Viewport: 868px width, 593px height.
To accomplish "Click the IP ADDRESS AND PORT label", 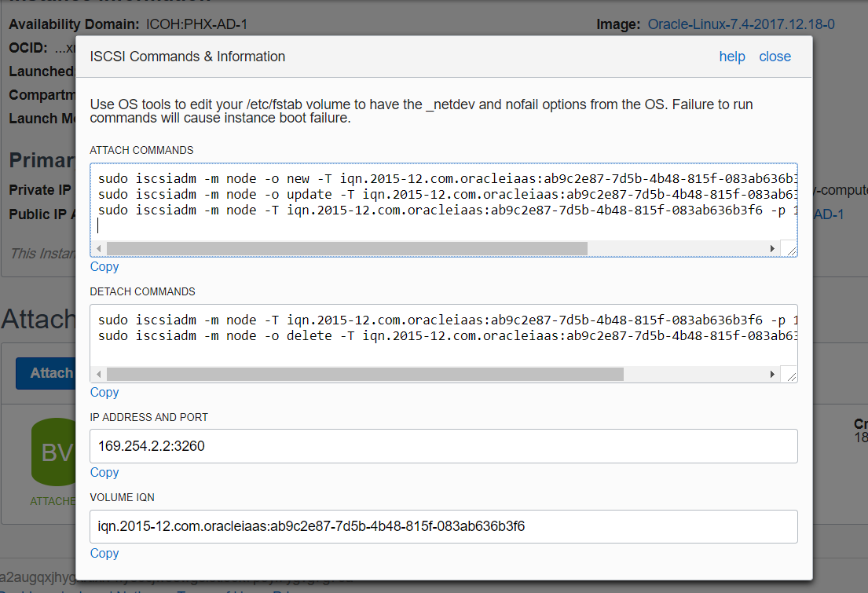I will pyautogui.click(x=149, y=417).
